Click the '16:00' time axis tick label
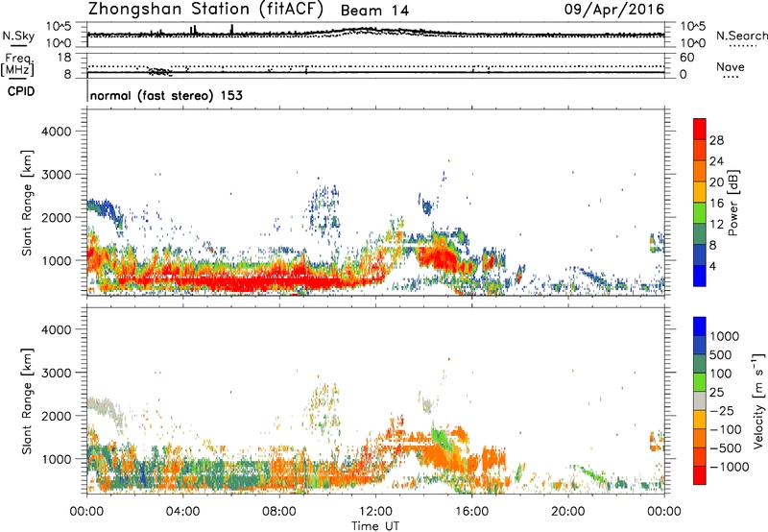 coord(471,512)
